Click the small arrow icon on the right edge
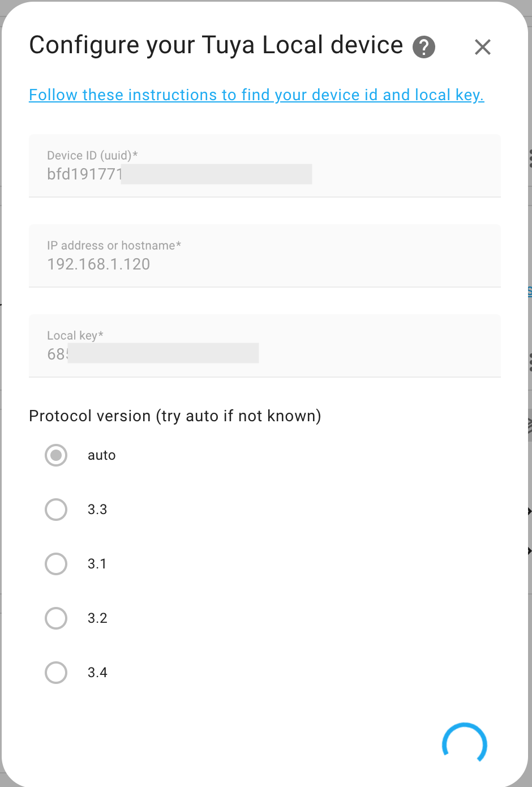This screenshot has width=532, height=787. [x=529, y=510]
